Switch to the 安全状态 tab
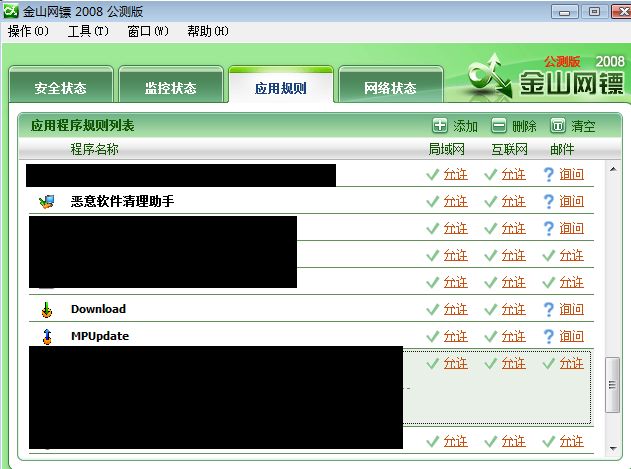This screenshot has width=631, height=469. pyautogui.click(x=60, y=84)
